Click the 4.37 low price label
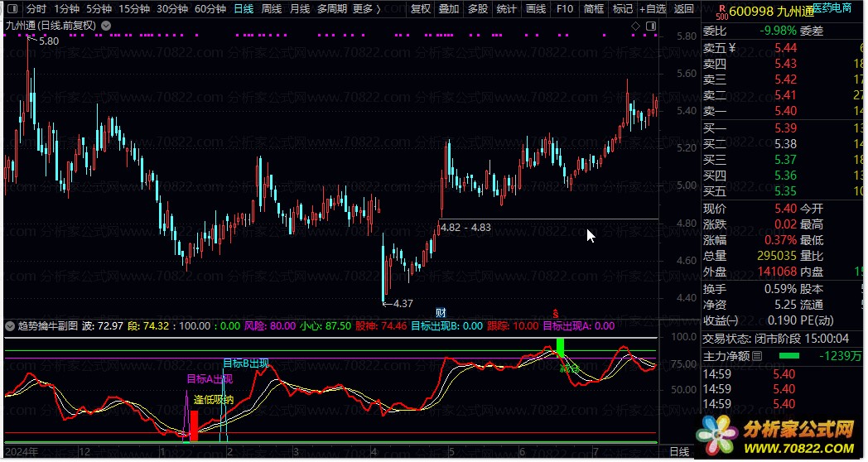The width and height of the screenshot is (868, 462). pyautogui.click(x=403, y=303)
